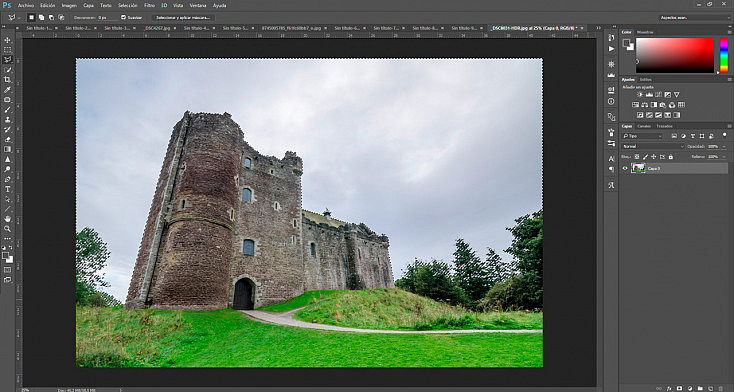Viewport: 734px width, 392px height.
Task: Open the Ventana menu
Action: (x=198, y=6)
